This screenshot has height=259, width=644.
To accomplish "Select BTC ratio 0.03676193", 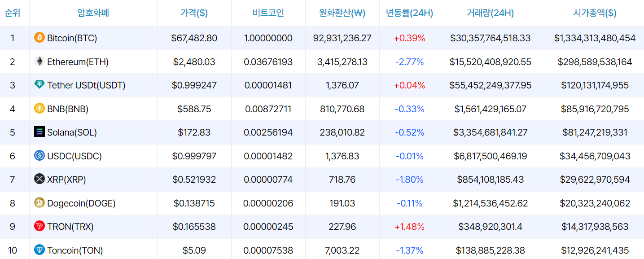I will (x=268, y=62).
